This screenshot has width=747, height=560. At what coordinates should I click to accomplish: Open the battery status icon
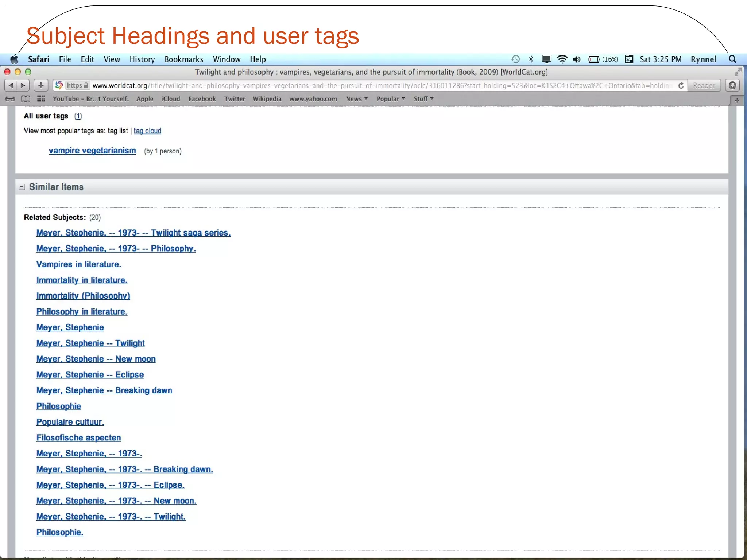click(x=594, y=59)
